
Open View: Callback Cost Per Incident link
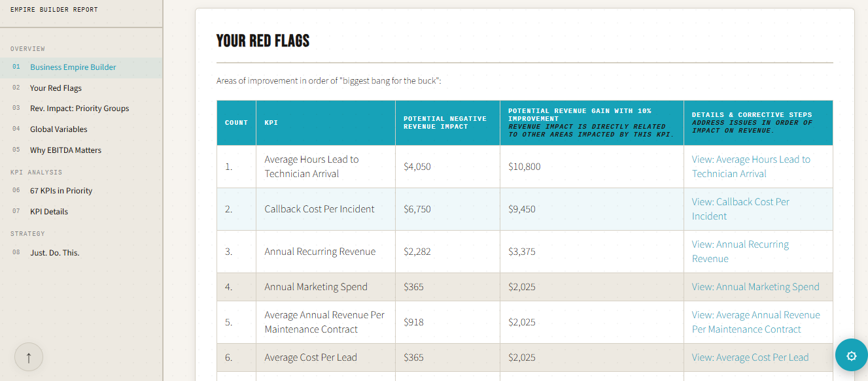tap(740, 209)
